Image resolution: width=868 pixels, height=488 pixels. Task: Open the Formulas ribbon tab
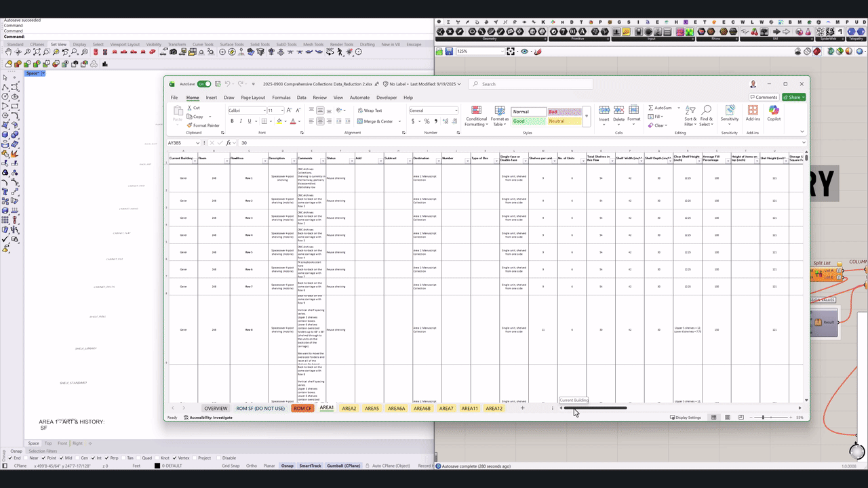click(x=281, y=97)
